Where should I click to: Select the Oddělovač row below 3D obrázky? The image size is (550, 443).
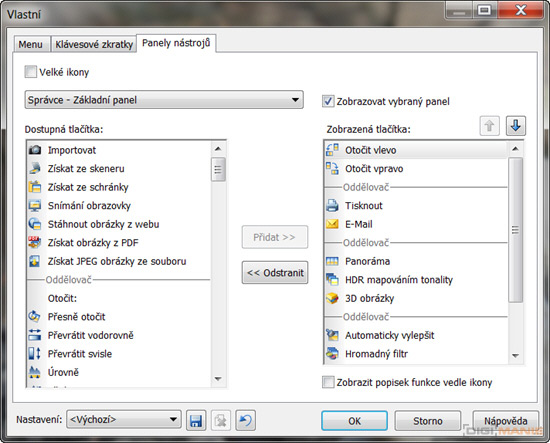tap(416, 317)
